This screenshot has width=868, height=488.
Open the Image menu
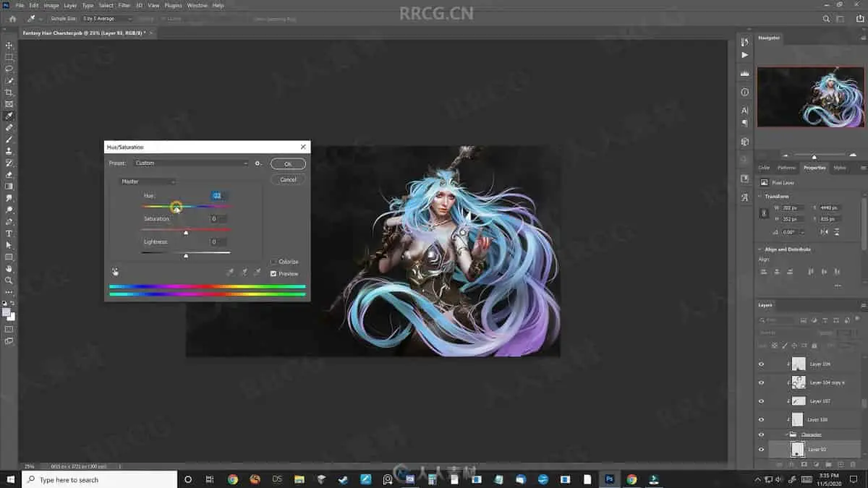tap(51, 5)
